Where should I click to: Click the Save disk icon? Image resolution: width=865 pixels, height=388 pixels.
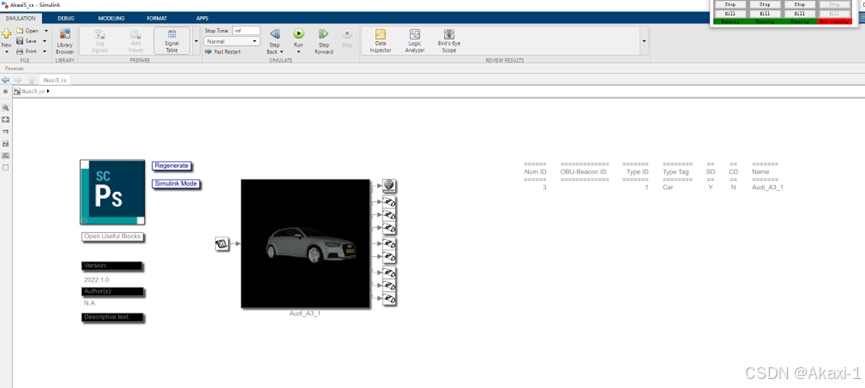tap(20, 41)
